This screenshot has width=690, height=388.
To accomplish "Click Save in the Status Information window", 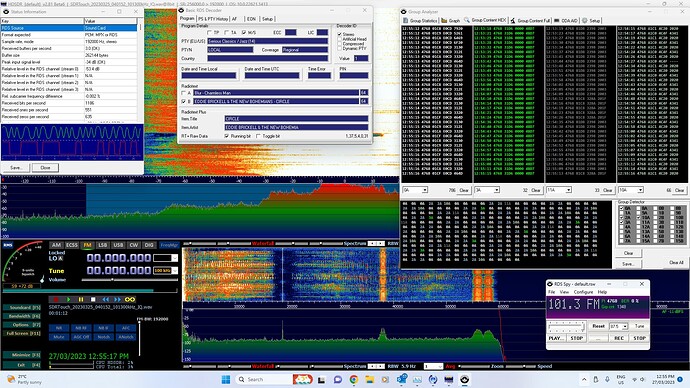I will pyautogui.click(x=16, y=168).
